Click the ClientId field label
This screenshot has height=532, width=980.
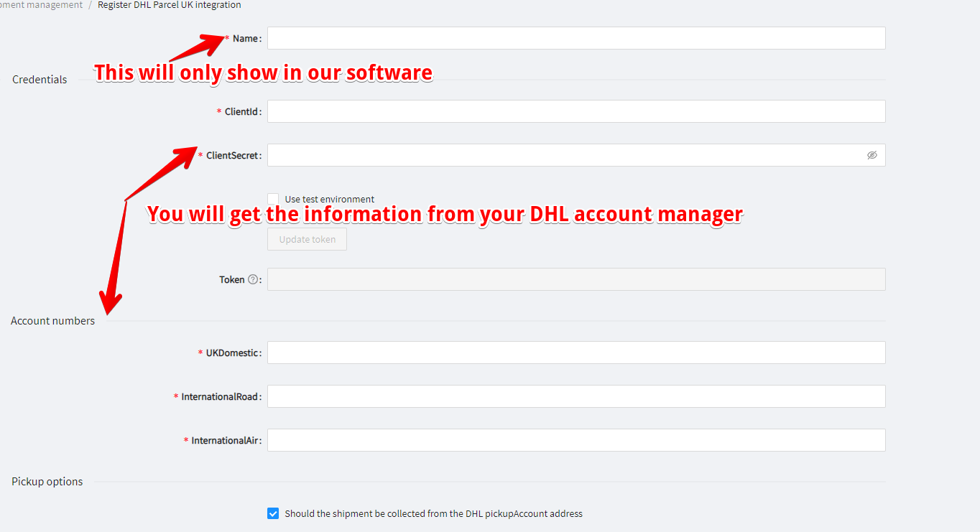tap(241, 111)
